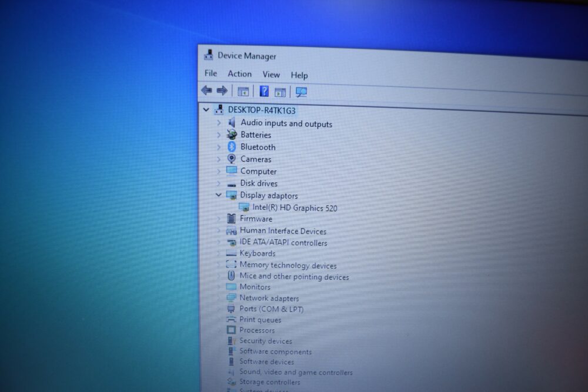This screenshot has height=392, width=588.
Task: Expand the Bluetooth category arrow
Action: 219,147
